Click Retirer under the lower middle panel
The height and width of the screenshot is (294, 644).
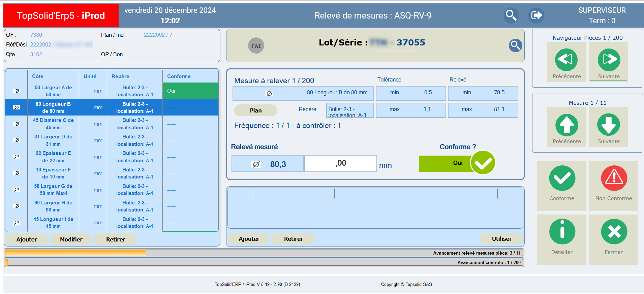coord(294,239)
